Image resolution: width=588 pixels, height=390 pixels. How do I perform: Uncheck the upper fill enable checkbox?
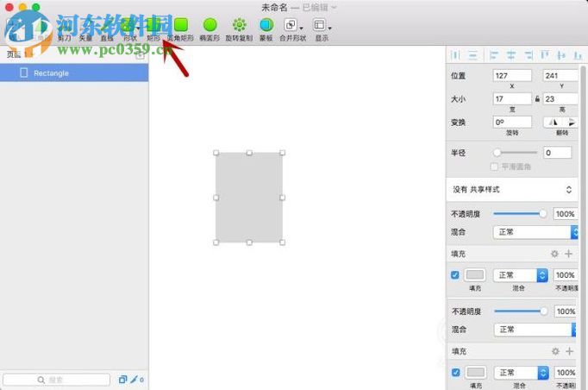(x=455, y=275)
